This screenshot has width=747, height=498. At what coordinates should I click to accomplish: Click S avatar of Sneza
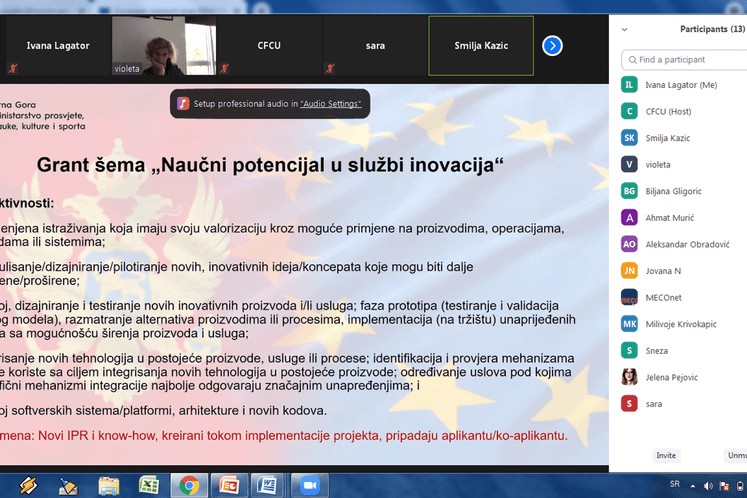click(x=629, y=351)
